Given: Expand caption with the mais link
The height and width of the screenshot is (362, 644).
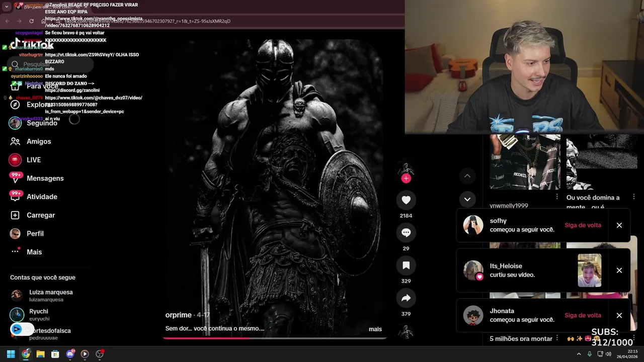Looking at the screenshot, I should point(375,329).
